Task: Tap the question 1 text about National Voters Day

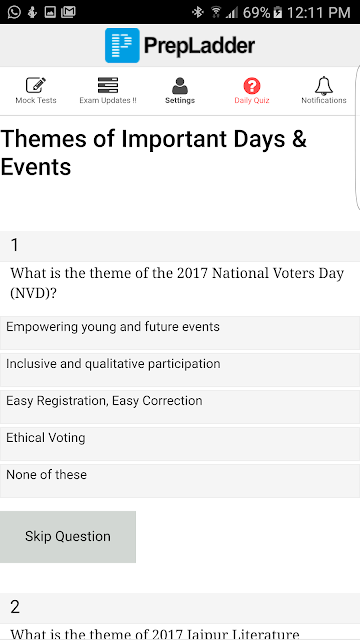Action: pos(177,283)
